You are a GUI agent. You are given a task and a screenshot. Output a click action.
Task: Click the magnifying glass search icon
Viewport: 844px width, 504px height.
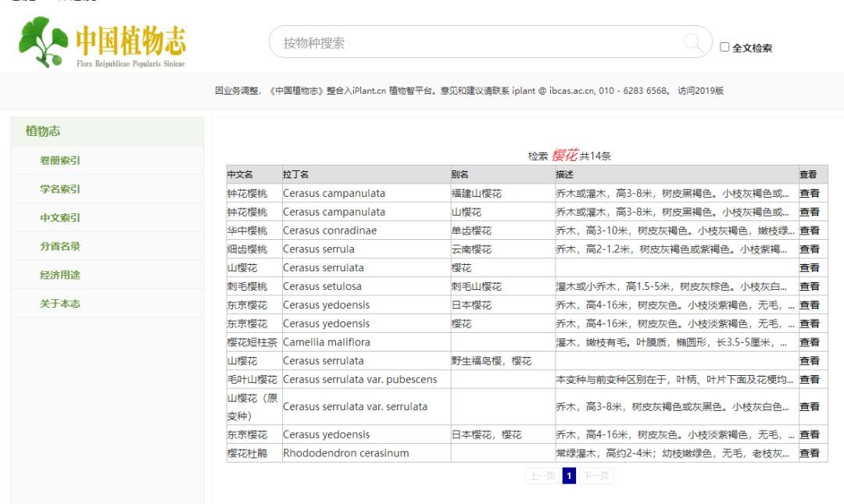click(x=692, y=42)
